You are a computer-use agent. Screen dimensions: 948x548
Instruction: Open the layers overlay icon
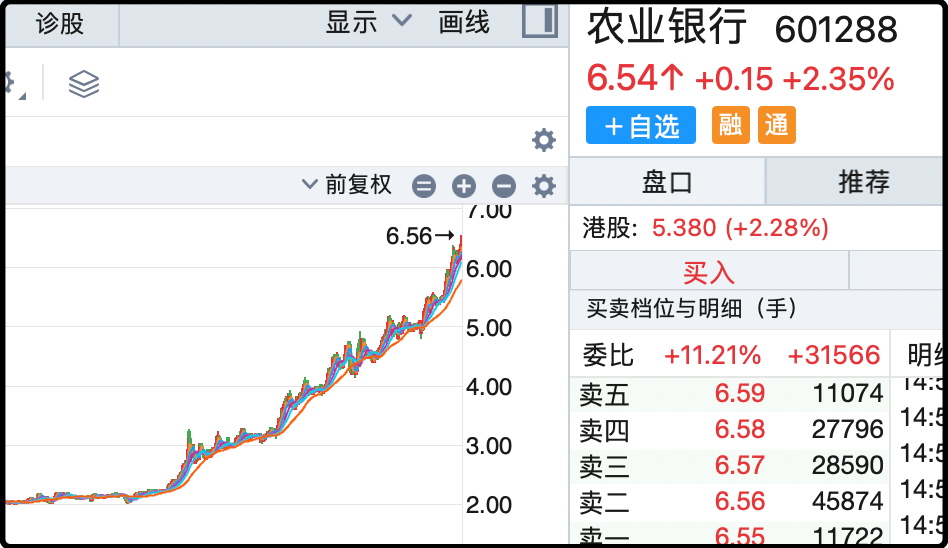coord(84,85)
